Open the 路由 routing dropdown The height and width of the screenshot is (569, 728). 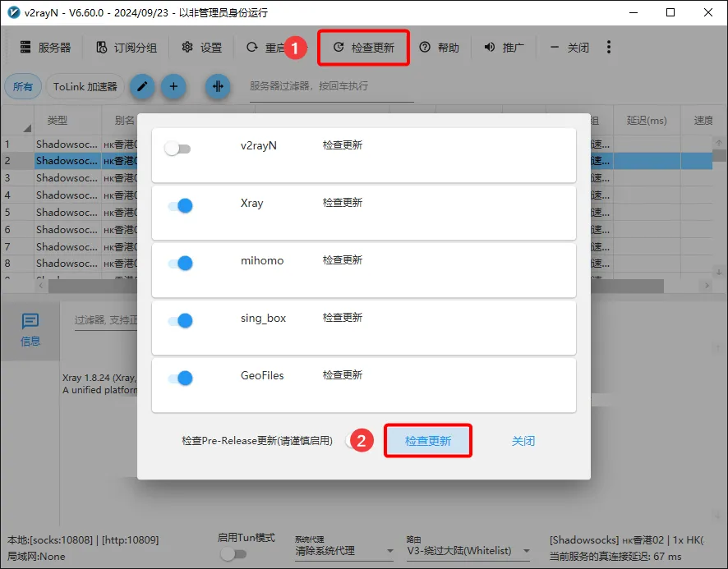tap(468, 551)
